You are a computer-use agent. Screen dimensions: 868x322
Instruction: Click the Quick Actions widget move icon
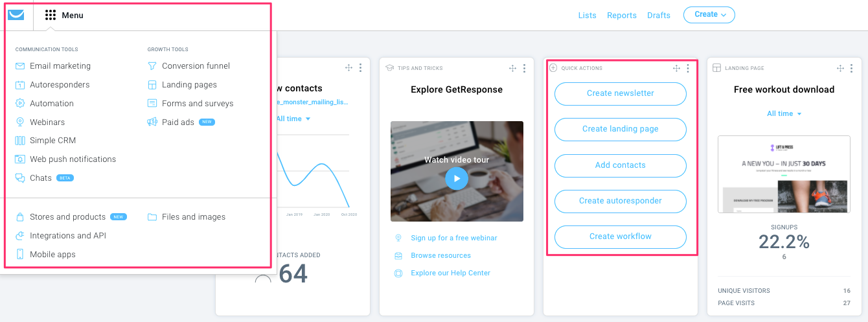pos(676,68)
